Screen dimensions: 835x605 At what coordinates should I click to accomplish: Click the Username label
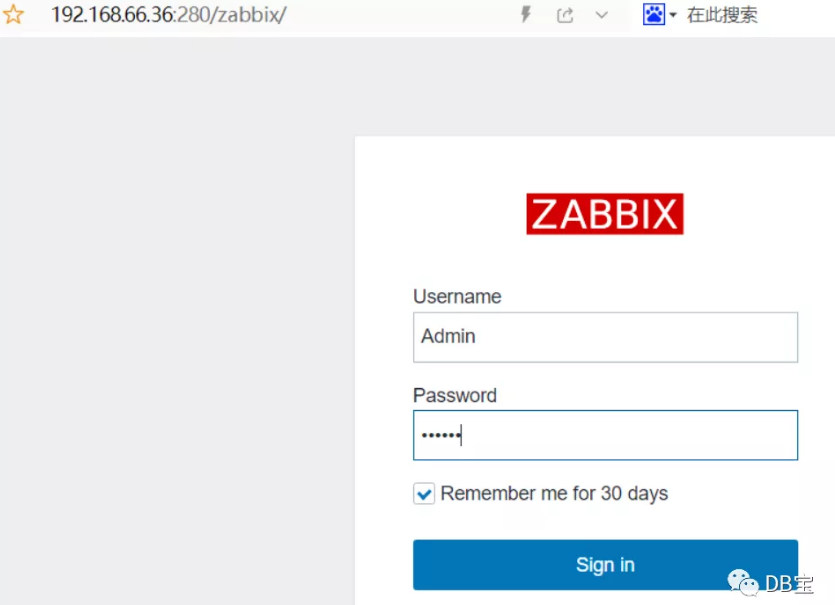pyautogui.click(x=457, y=297)
